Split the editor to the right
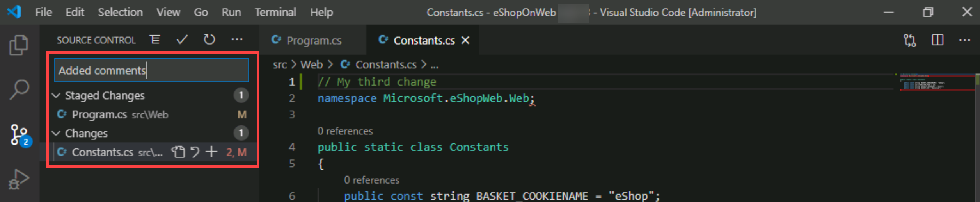Viewport: 980px width, 202px height. [x=937, y=40]
